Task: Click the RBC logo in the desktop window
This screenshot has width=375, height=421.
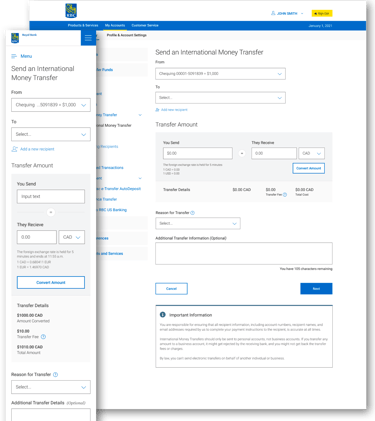Action: pyautogui.click(x=71, y=11)
